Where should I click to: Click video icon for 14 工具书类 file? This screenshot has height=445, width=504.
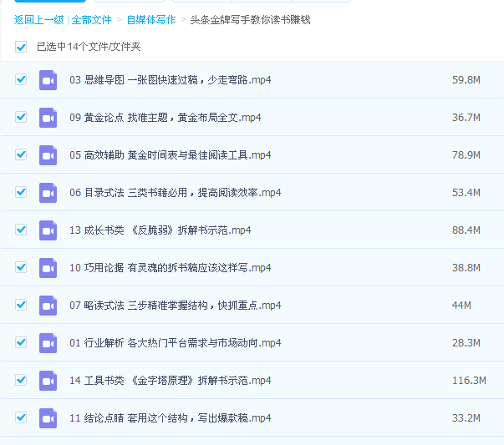click(x=48, y=381)
